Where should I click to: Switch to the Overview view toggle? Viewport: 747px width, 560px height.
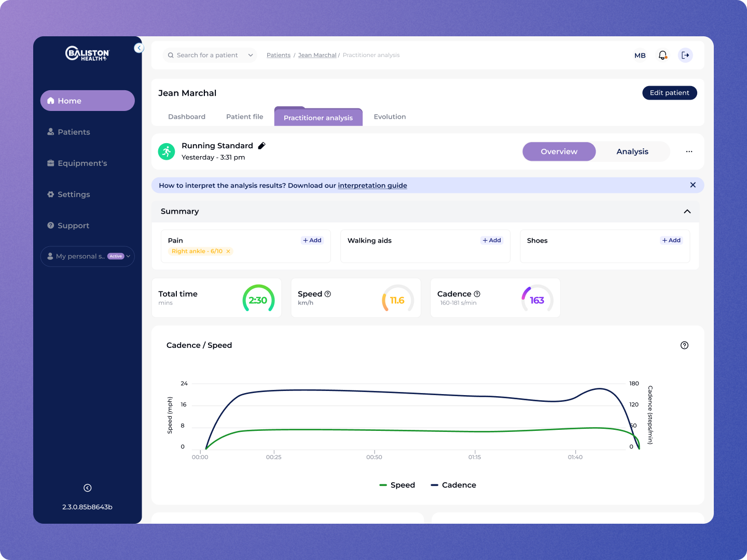pyautogui.click(x=559, y=151)
